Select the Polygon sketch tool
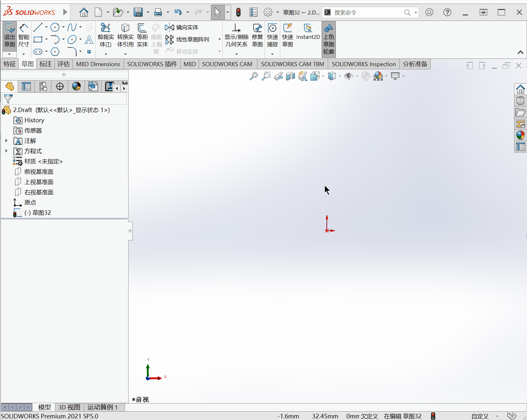Screen dimensions: 527x420 (x=55, y=51)
